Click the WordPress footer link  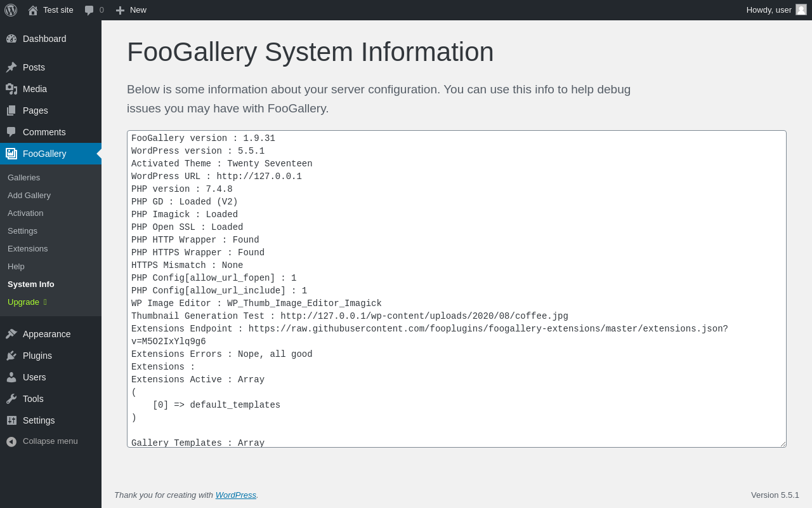click(236, 495)
